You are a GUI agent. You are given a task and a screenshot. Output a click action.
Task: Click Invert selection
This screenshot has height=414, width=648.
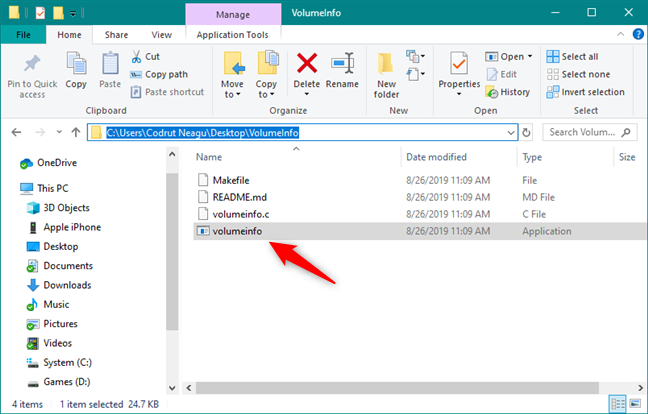[x=585, y=92]
